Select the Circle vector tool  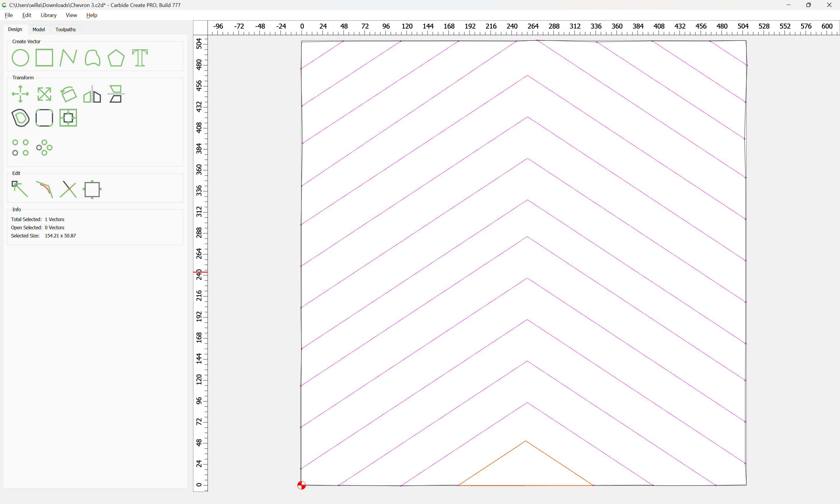click(20, 58)
